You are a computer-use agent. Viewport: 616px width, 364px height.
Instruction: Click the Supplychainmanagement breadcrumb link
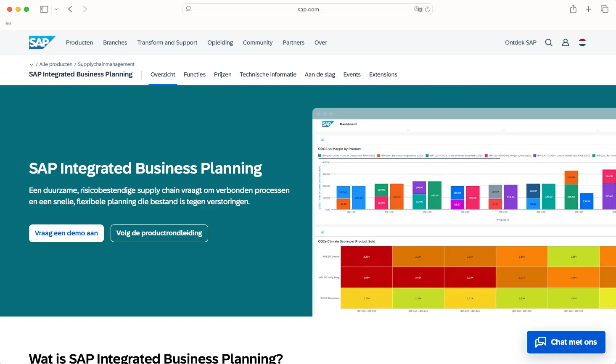click(106, 64)
